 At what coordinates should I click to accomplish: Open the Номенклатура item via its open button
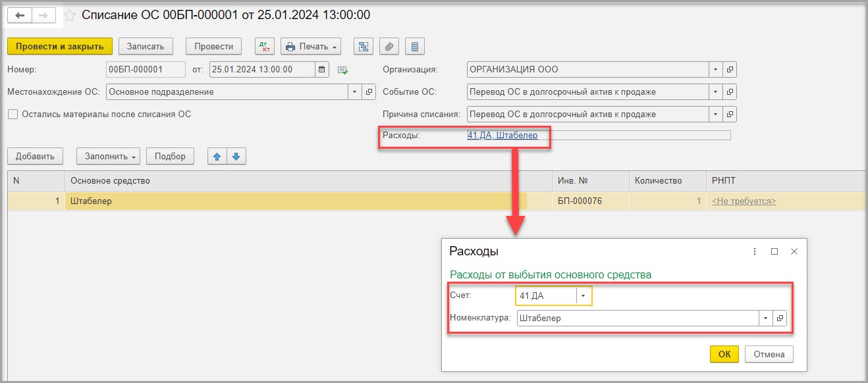(x=780, y=318)
